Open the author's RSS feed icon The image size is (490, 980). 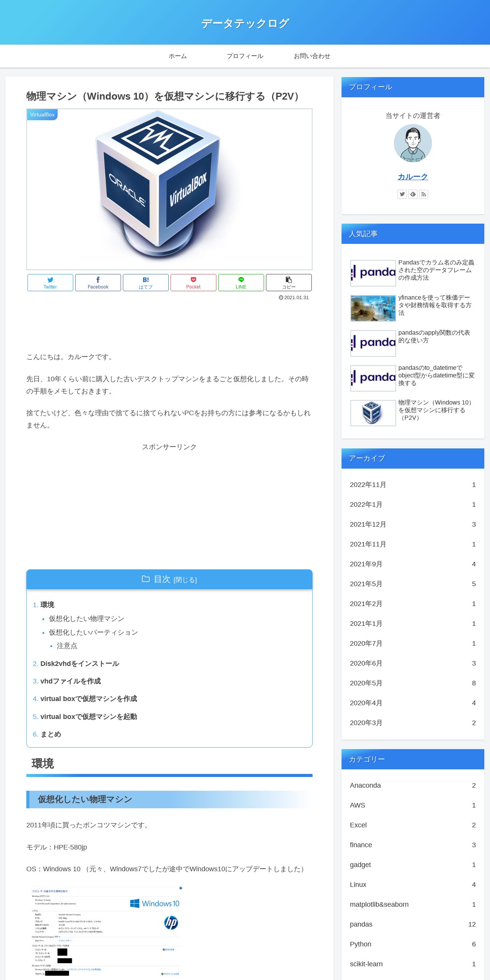tap(424, 194)
